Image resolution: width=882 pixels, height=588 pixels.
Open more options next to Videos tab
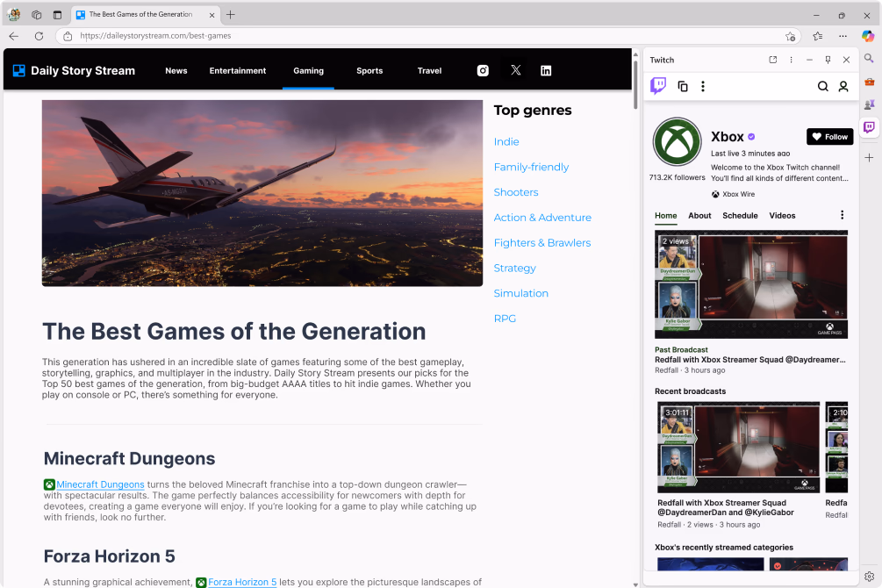[x=842, y=215]
